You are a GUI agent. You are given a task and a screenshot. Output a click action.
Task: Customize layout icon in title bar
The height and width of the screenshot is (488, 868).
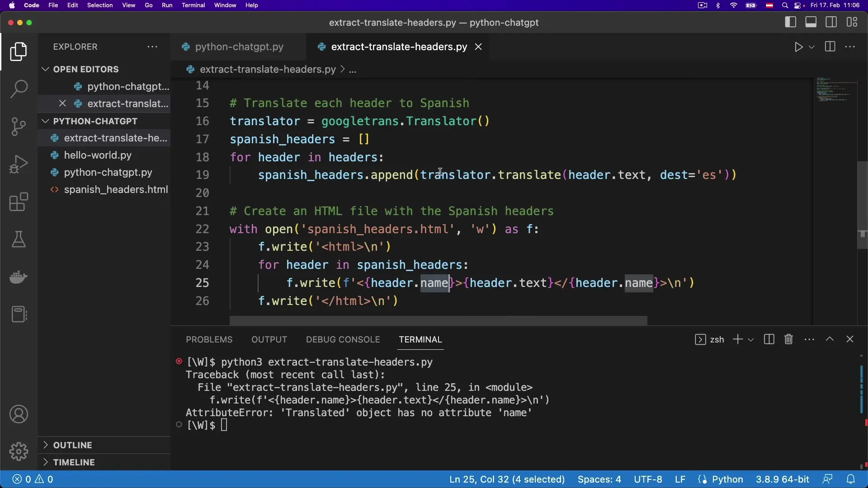pyautogui.click(x=852, y=22)
